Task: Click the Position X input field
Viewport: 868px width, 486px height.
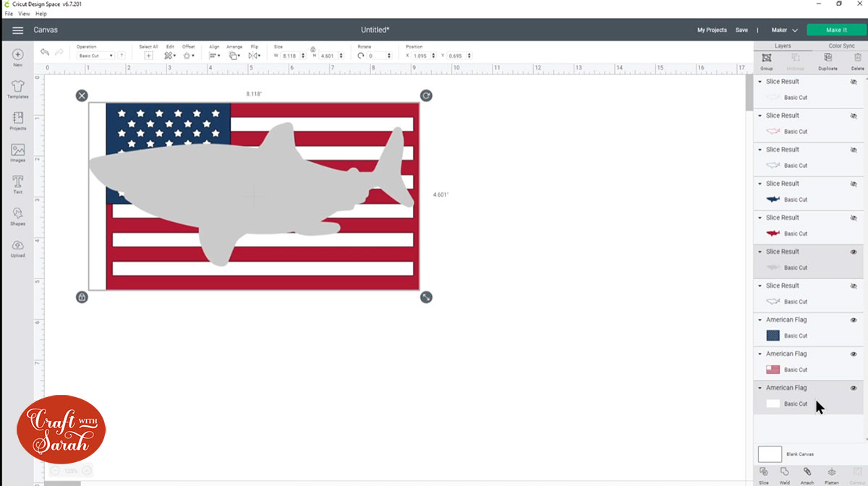Action: (x=424, y=56)
